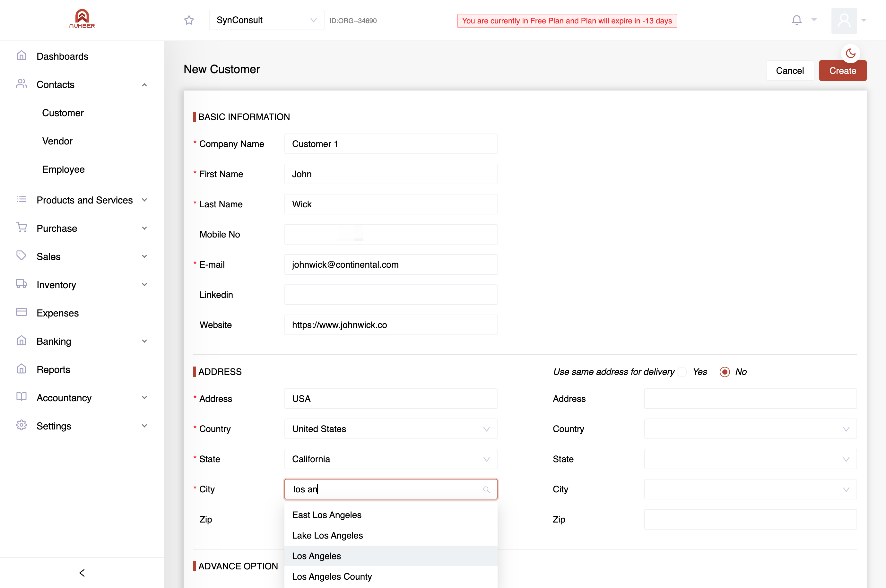Open the Employee submenu item
Screen dimensions: 886x588
(63, 169)
